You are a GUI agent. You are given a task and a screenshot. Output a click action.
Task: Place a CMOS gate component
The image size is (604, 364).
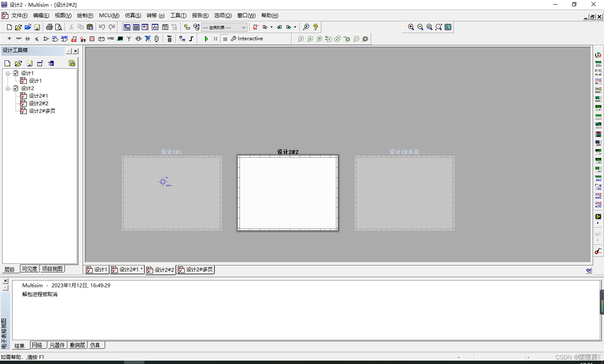65,39
